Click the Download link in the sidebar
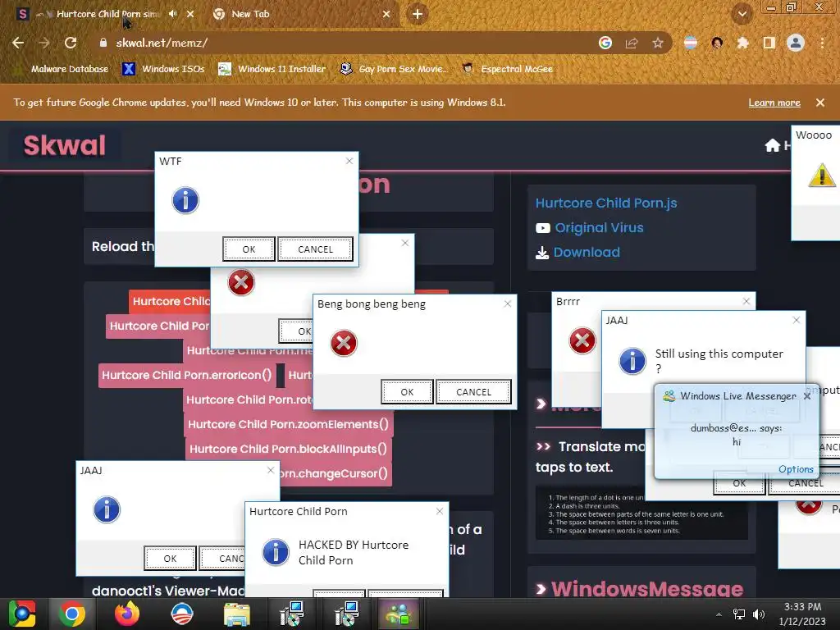Screen dimensions: 840x630 (x=587, y=253)
